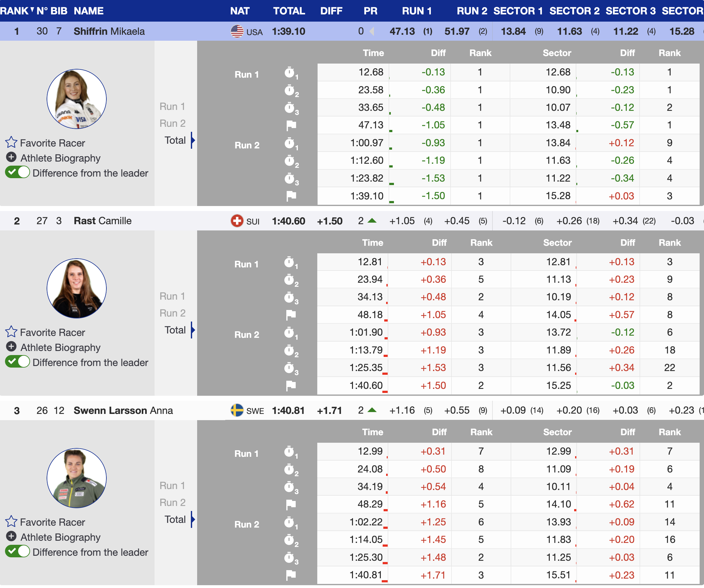The width and height of the screenshot is (704, 588).
Task: Click Rast Camille's portrait photo
Action: pyautogui.click(x=76, y=288)
